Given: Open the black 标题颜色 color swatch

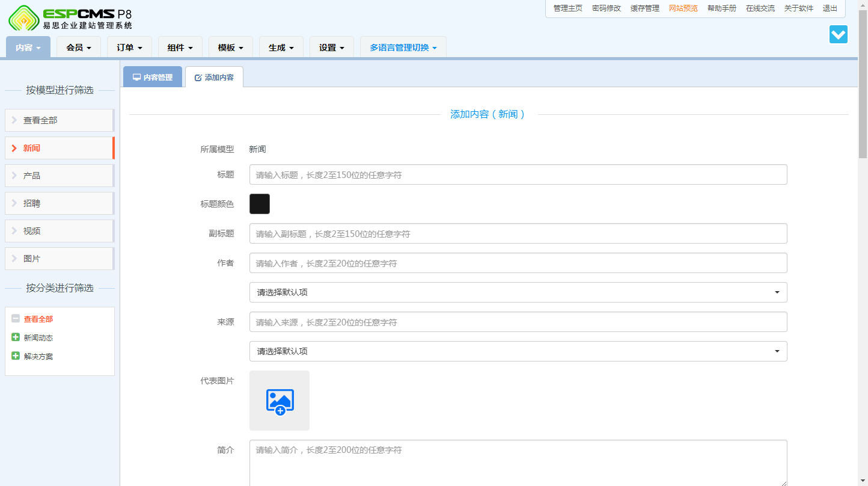Looking at the screenshot, I should tap(260, 204).
